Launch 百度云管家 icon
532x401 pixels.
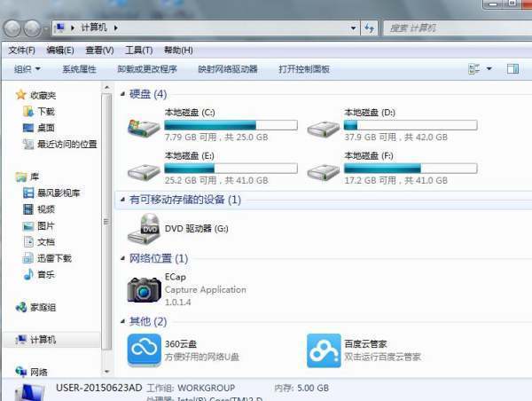click(324, 350)
